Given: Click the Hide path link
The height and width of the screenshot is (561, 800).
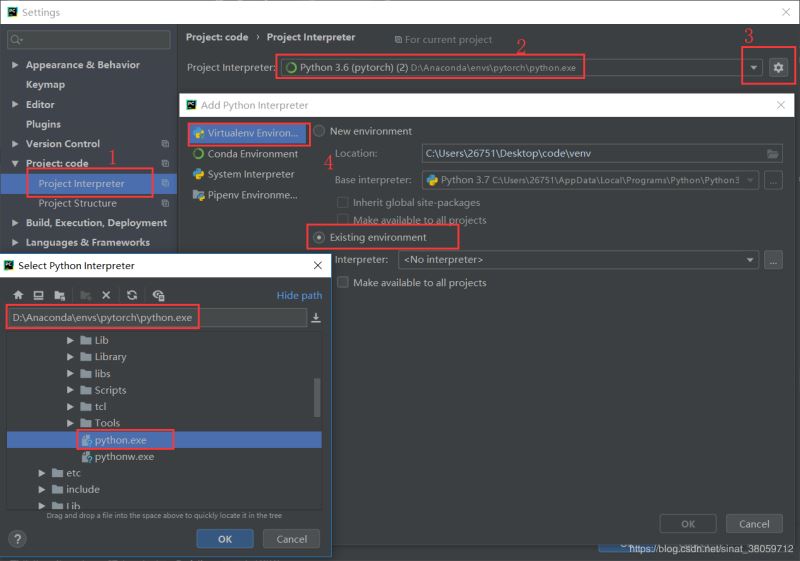Looking at the screenshot, I should tap(299, 295).
